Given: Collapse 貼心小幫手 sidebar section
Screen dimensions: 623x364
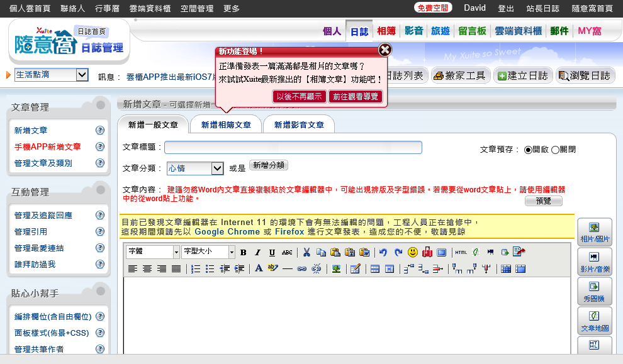Looking at the screenshot, I should tap(101, 291).
